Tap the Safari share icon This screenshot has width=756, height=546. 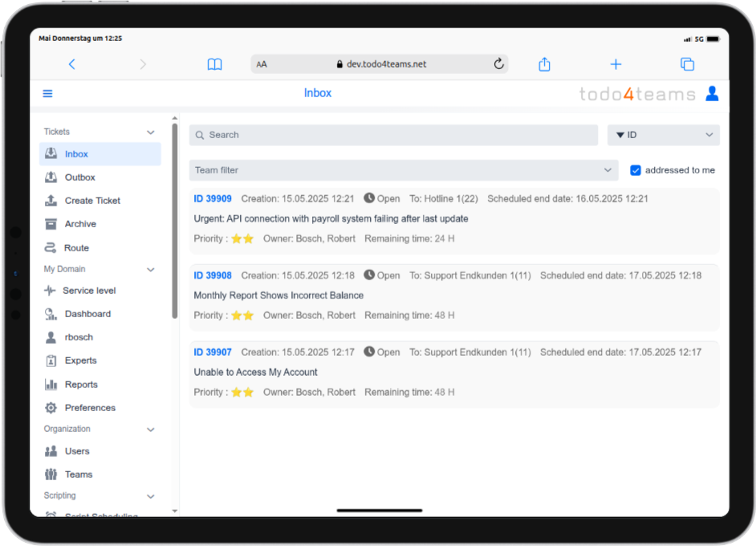pyautogui.click(x=544, y=63)
